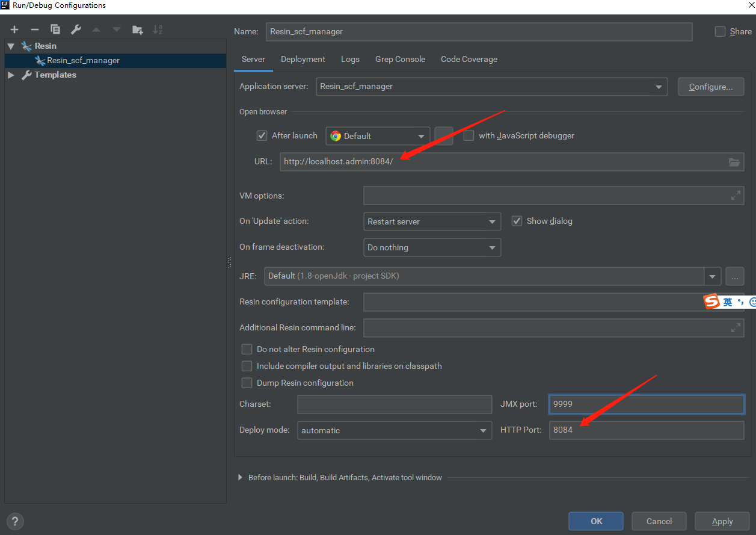
Task: Sort configurations alphabetically icon
Action: click(158, 29)
